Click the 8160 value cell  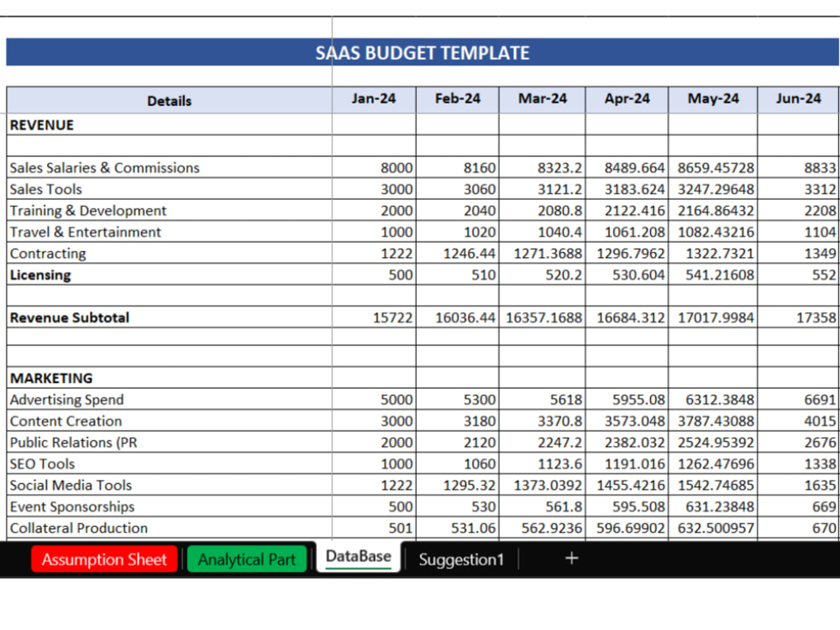(458, 167)
